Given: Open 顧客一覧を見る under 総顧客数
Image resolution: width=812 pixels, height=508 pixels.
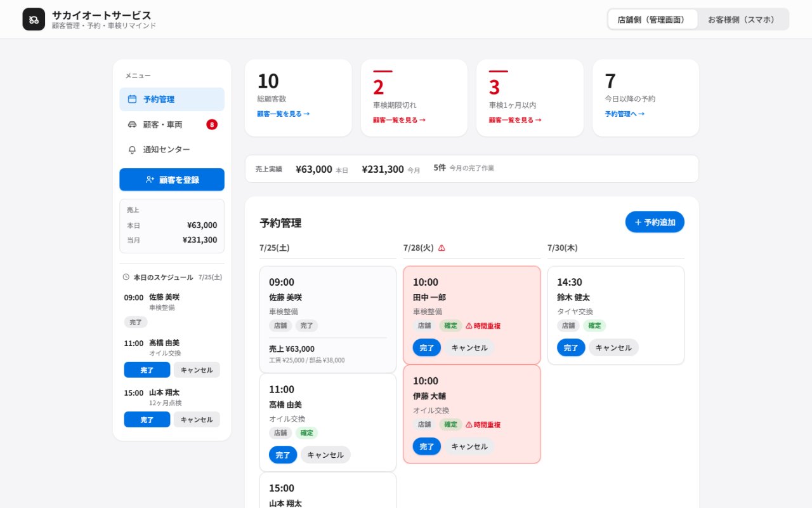Looking at the screenshot, I should coord(284,114).
